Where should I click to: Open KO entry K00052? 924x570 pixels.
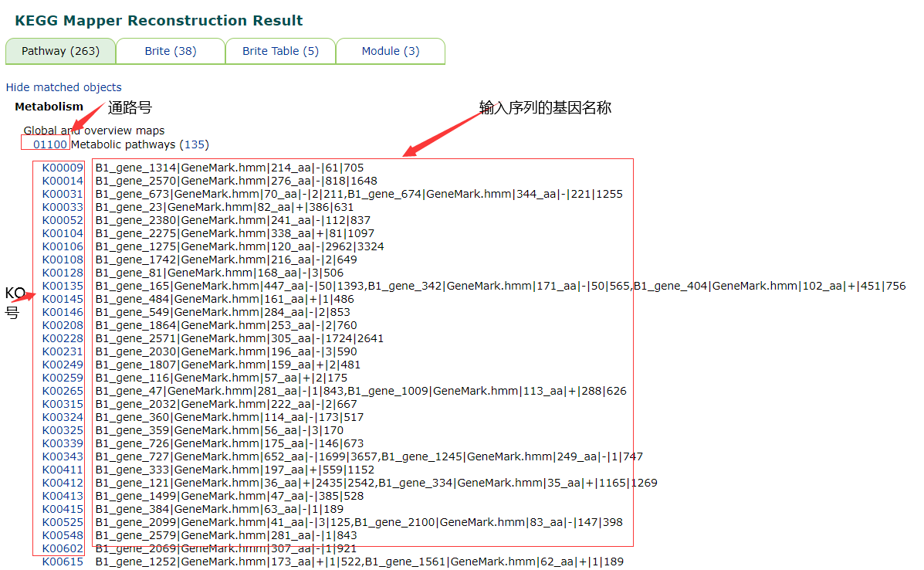[63, 220]
